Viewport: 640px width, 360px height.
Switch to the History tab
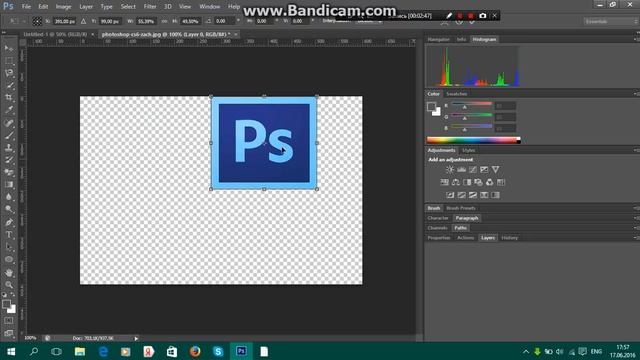point(509,238)
